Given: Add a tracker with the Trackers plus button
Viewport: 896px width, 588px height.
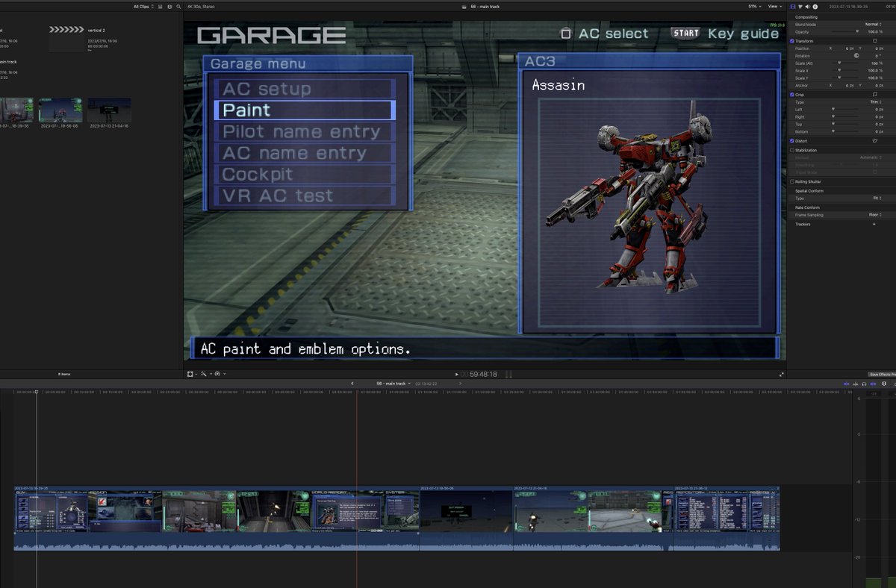Looking at the screenshot, I should (874, 224).
